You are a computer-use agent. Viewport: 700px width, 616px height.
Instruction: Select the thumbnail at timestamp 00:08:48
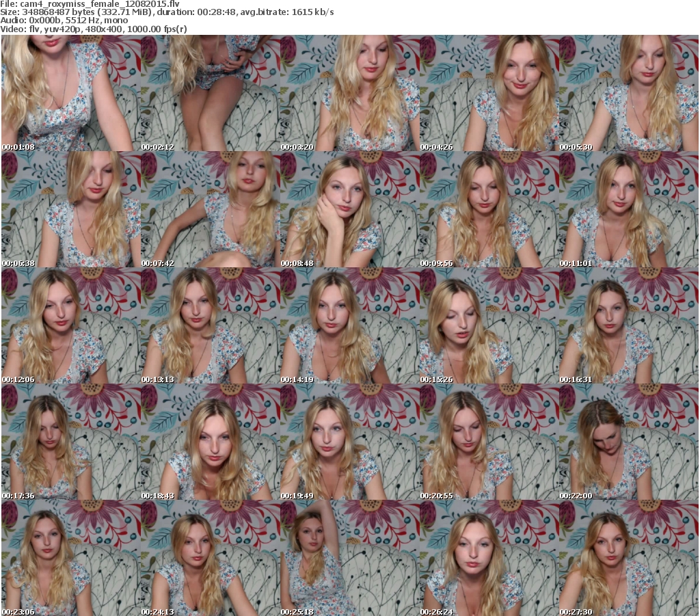tap(349, 209)
